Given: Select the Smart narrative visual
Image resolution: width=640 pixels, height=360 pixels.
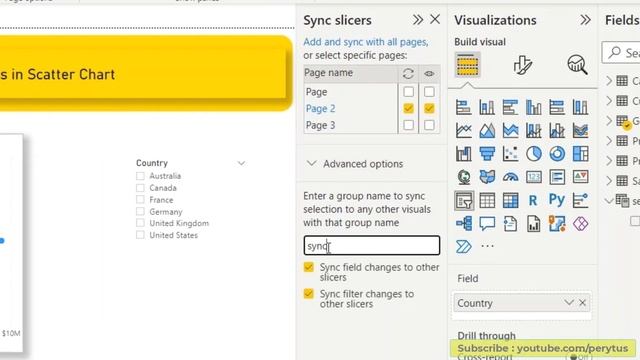Looking at the screenshot, I should point(510,224).
